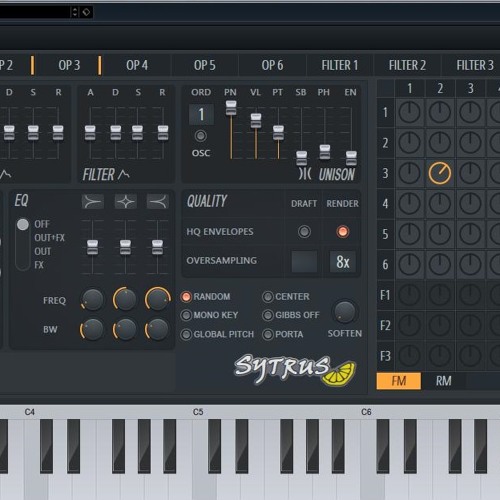Switch to the FILTER 1 tab
Viewport: 500px width, 500px height.
coord(340,65)
